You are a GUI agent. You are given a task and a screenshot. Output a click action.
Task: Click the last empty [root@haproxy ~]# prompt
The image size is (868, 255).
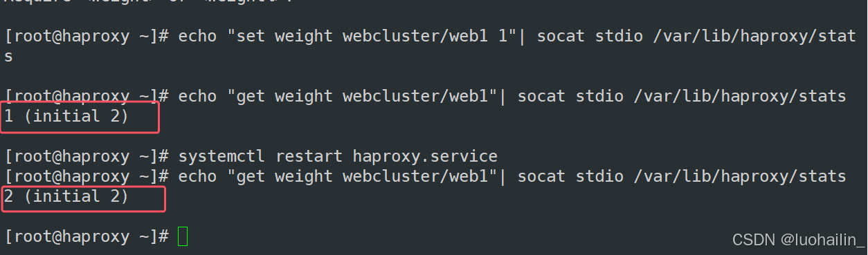(x=87, y=236)
